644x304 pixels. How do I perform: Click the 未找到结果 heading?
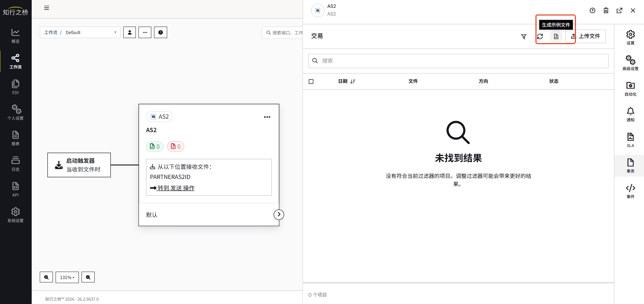458,158
